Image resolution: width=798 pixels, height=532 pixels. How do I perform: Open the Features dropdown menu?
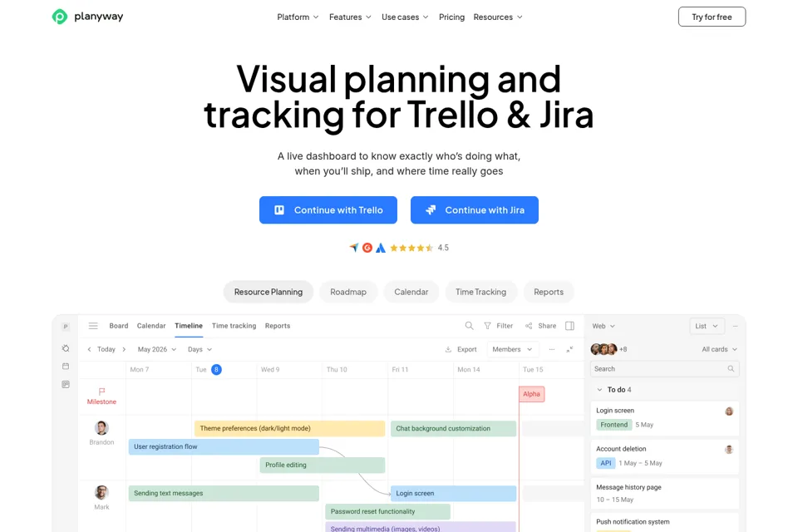point(350,17)
